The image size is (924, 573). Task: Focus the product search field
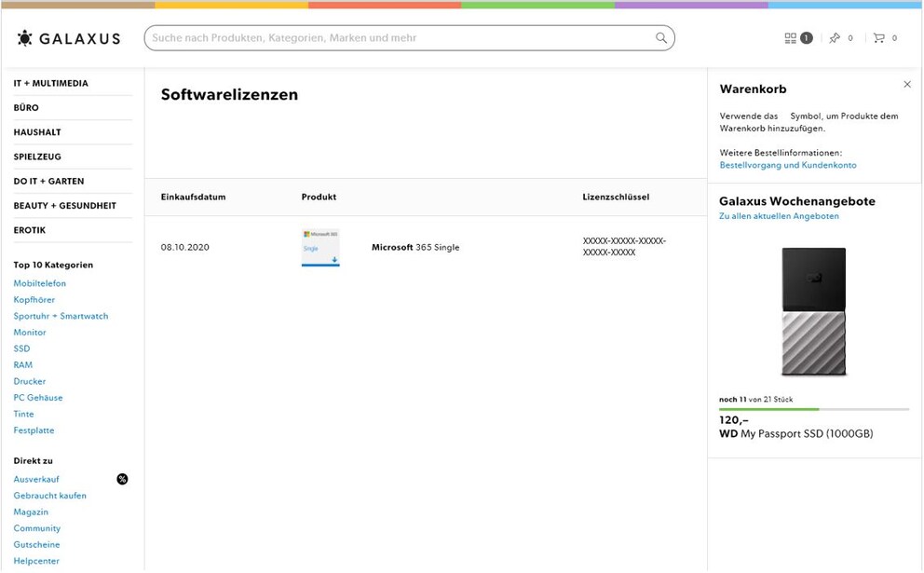click(x=409, y=37)
